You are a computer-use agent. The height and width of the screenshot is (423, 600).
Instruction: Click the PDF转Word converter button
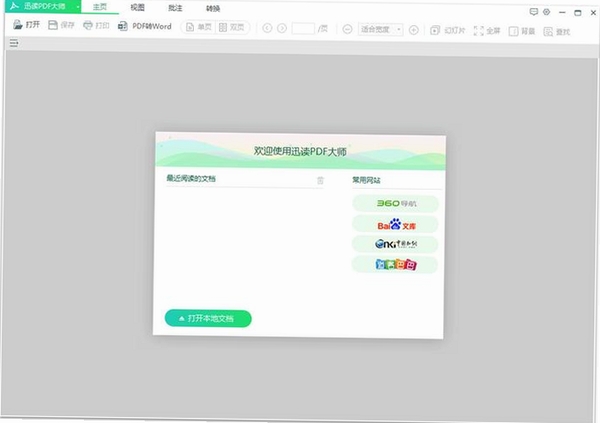coord(145,26)
